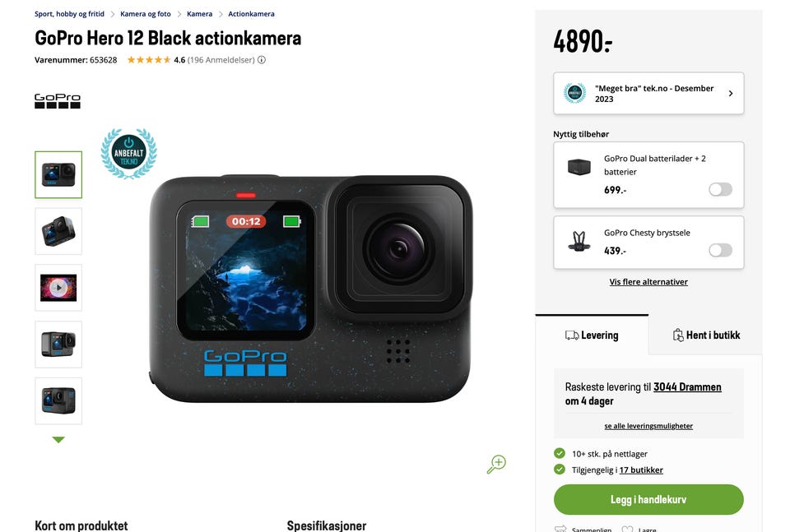790x532 pixels.
Task: Enable GoPro Chesty brystsele toggle
Action: [x=721, y=250]
